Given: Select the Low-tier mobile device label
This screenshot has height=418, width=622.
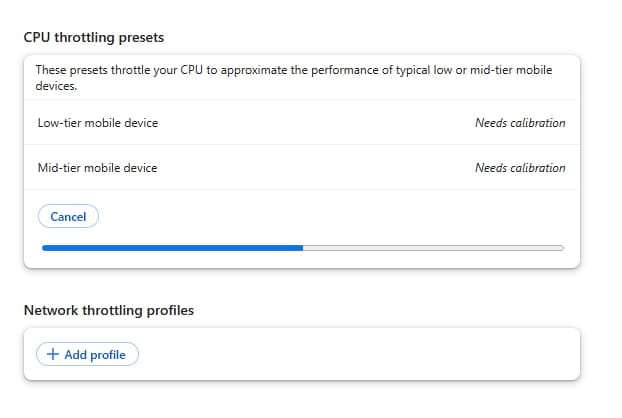Looking at the screenshot, I should coord(96,123).
